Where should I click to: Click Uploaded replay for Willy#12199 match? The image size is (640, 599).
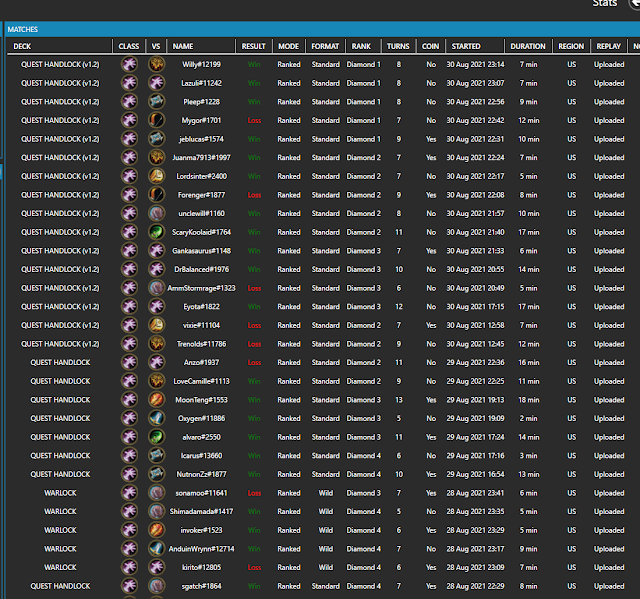coord(609,64)
